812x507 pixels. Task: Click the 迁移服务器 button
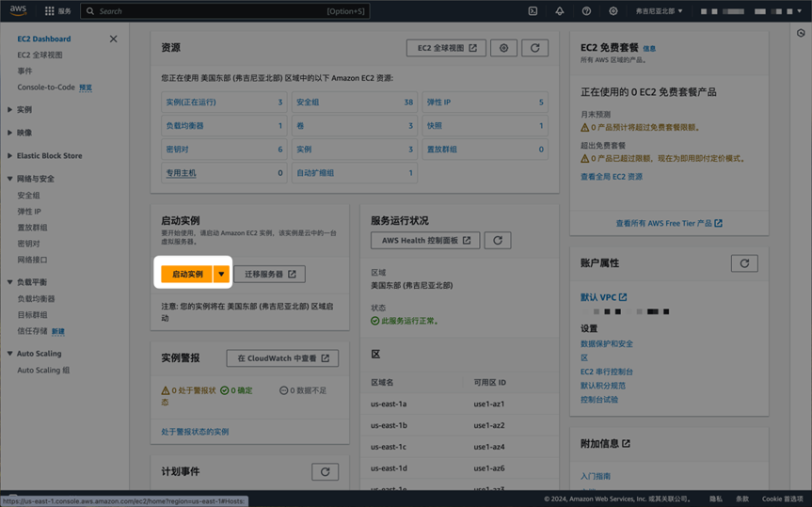coord(270,274)
